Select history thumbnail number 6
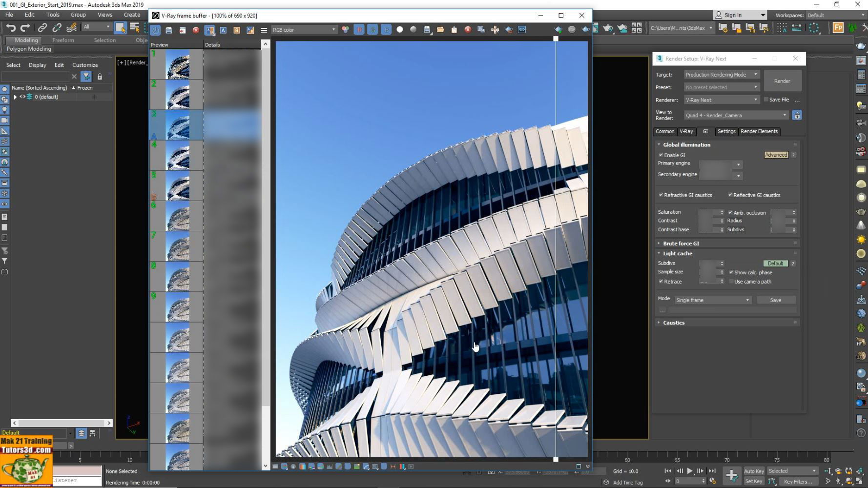Image resolution: width=868 pixels, height=488 pixels. click(177, 216)
